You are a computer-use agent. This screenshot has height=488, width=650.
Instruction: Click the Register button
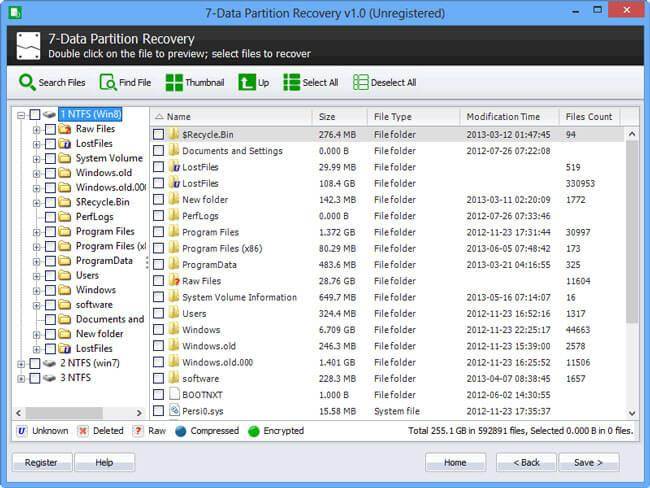click(40, 462)
